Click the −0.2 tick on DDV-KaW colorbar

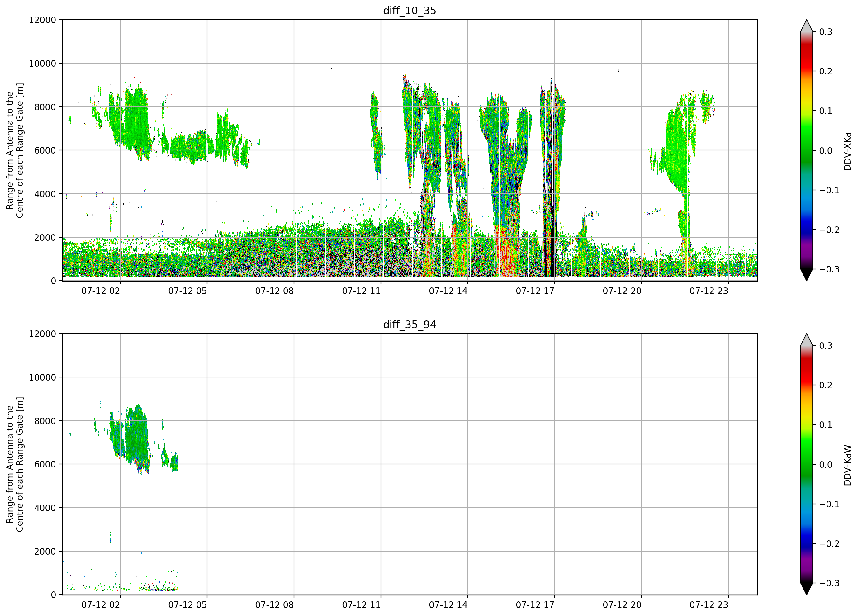pos(829,544)
